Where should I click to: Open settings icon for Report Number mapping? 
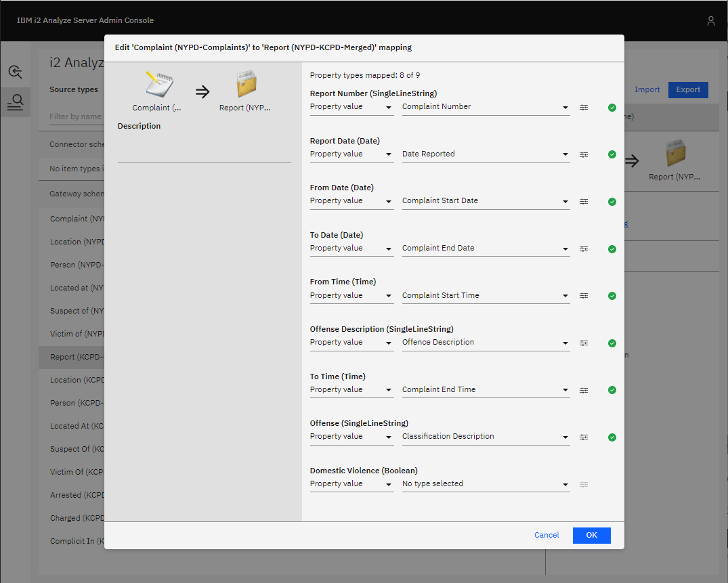coord(584,107)
